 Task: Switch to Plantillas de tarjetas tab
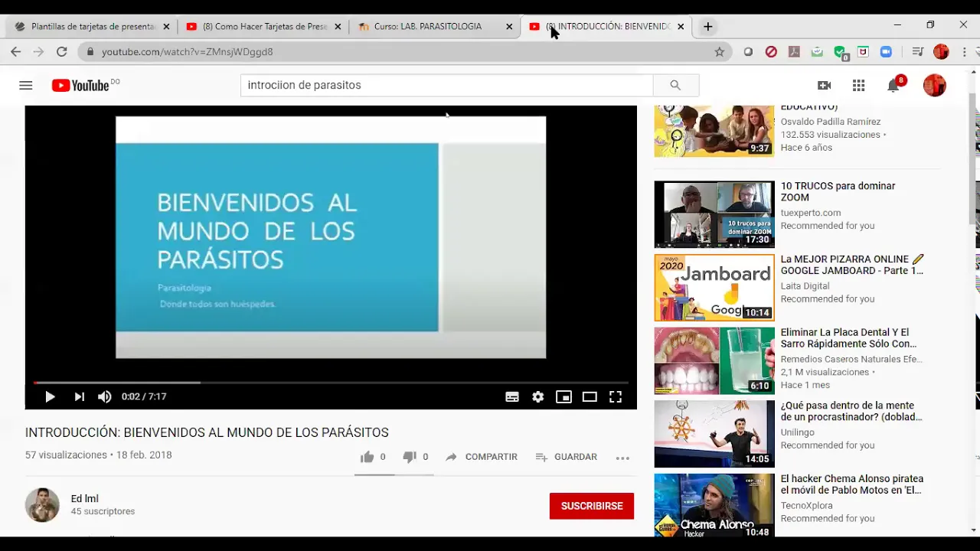tap(92, 26)
